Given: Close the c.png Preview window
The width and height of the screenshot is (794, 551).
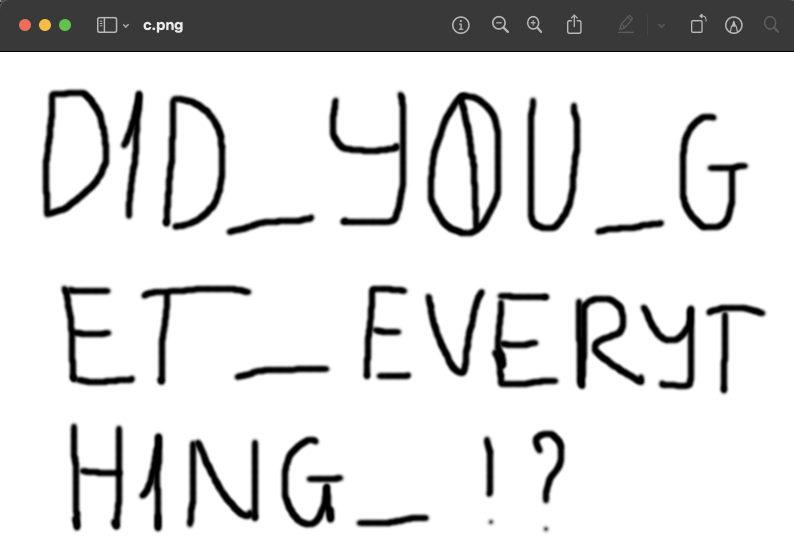Looking at the screenshot, I should 25,25.
